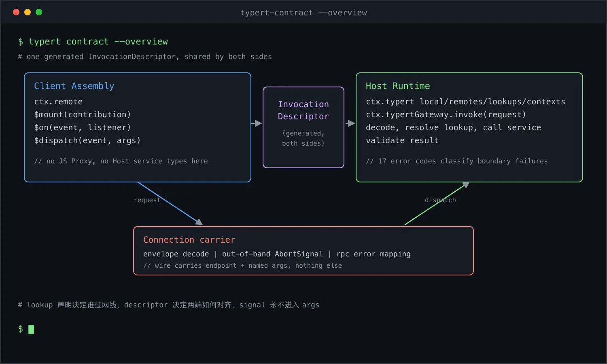Click the $on(event, listener) line
The height and width of the screenshot is (364, 607).
click(83, 127)
